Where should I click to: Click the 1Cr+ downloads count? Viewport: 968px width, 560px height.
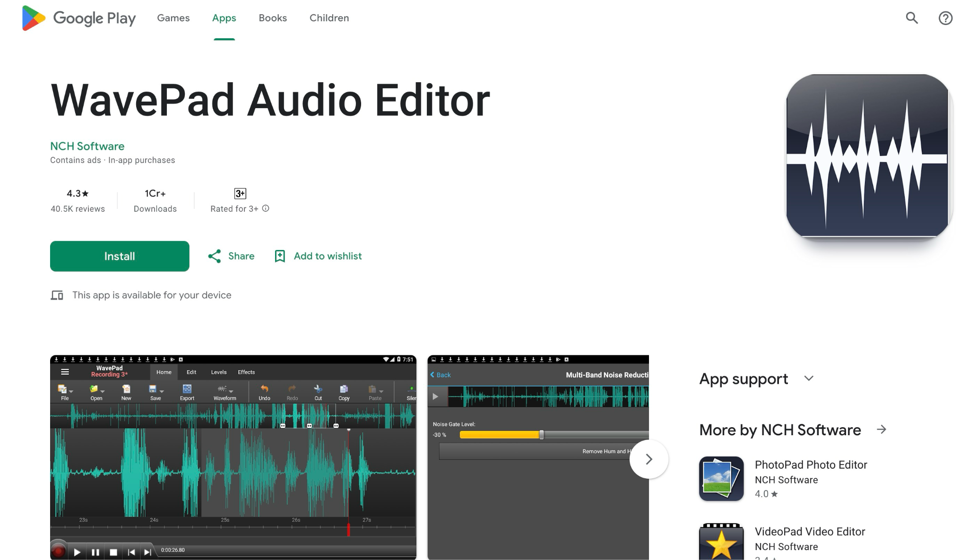(x=155, y=193)
